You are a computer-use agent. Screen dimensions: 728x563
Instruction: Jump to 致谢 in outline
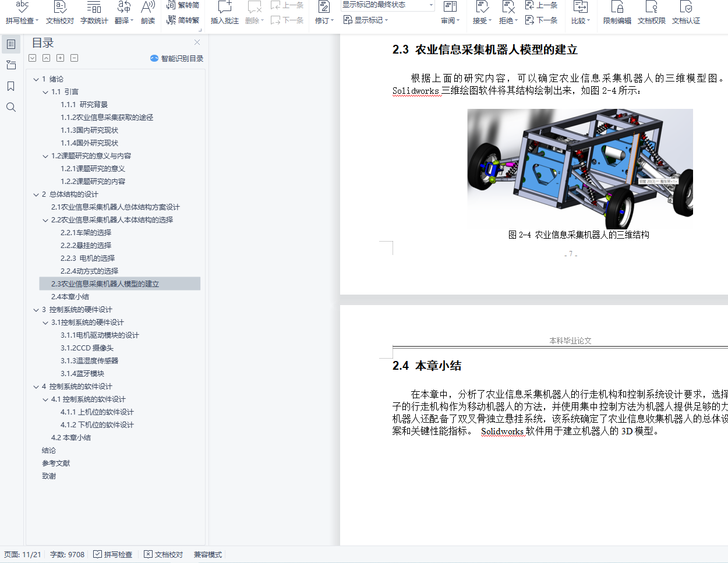pyautogui.click(x=49, y=476)
